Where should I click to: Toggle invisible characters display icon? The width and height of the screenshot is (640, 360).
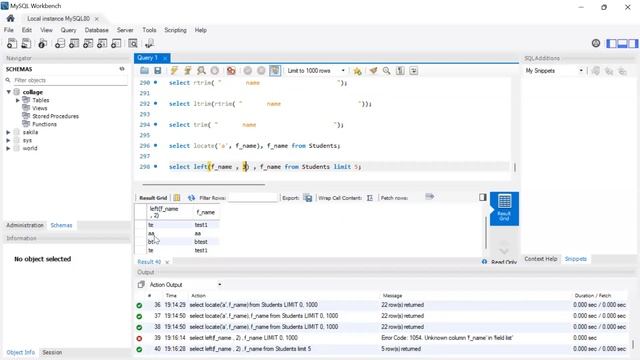[400, 71]
